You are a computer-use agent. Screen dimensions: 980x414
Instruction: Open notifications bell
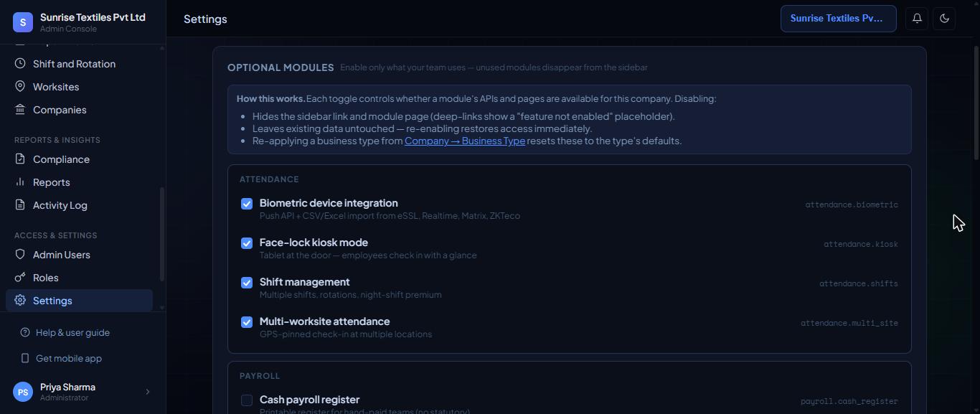pos(917,19)
